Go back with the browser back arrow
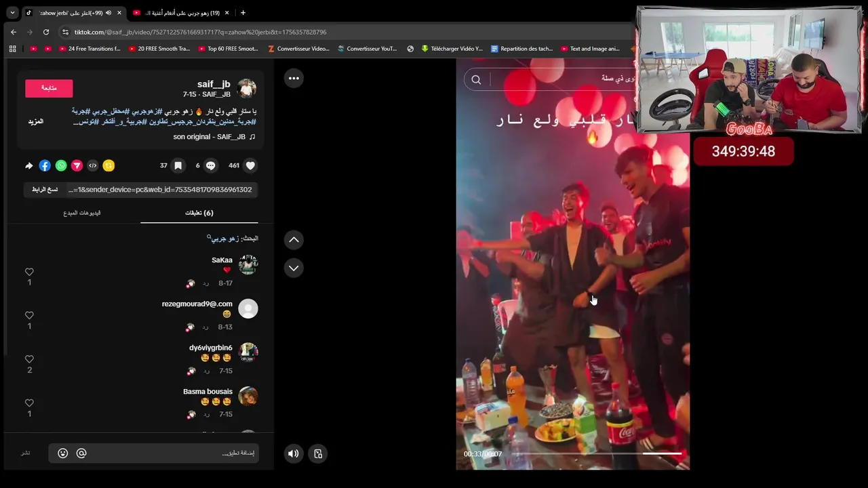The width and height of the screenshot is (868, 488). point(13,32)
